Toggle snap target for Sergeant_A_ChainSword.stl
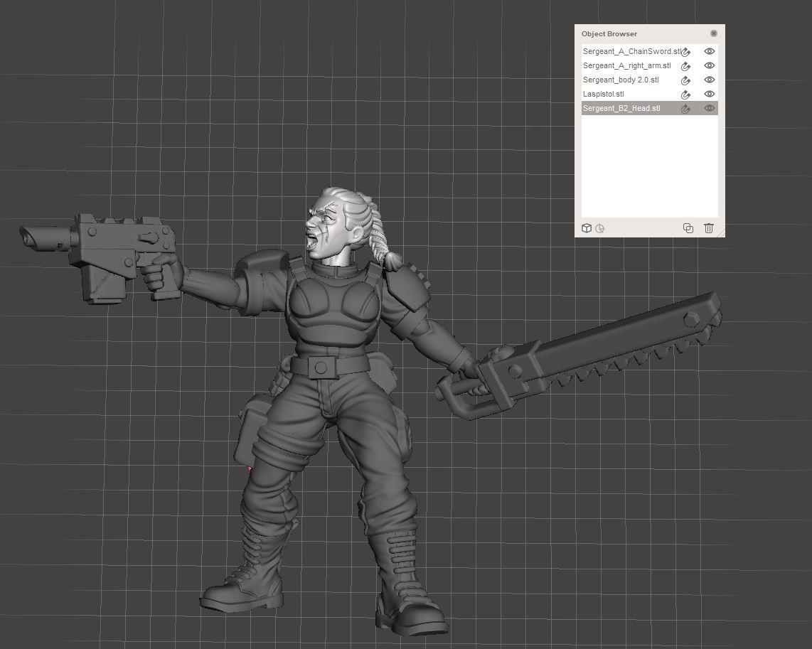This screenshot has width=812, height=649. 686,52
